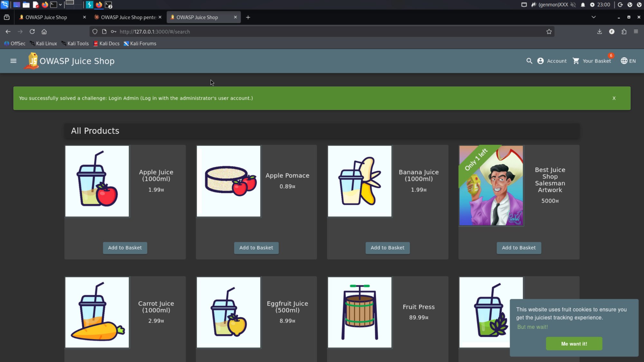
Task: Open the Juice Shop side navigation menu
Action: (x=13, y=61)
